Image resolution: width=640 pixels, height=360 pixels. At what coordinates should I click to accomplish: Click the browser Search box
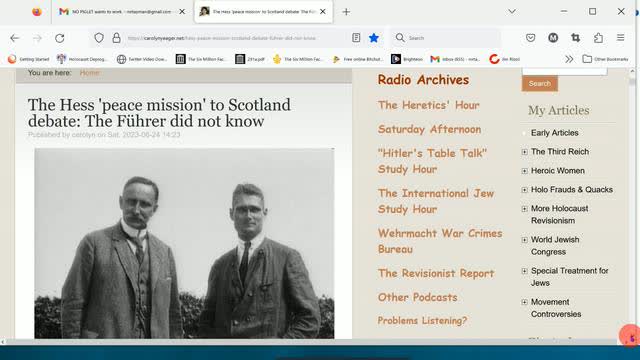(x=445, y=38)
